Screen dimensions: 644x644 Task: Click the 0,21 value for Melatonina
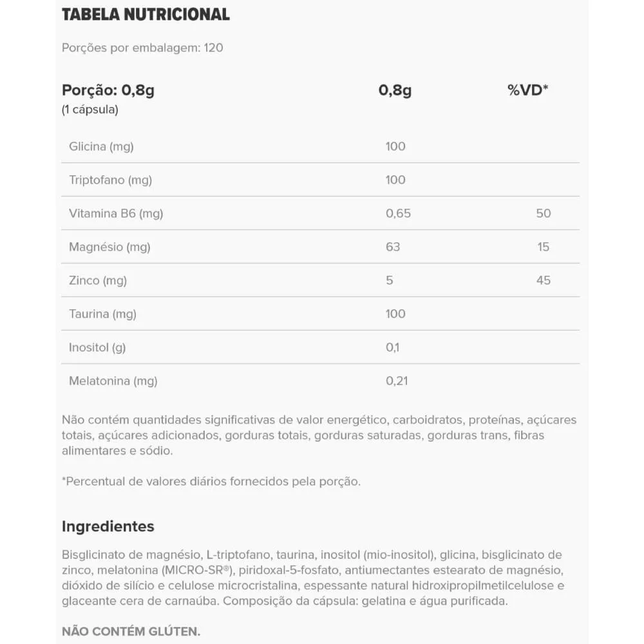pos(398,381)
